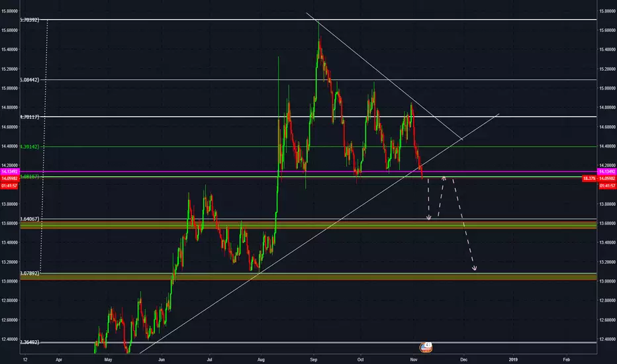Select the green 4.39142 level label
Viewport: 617px width, 364px height.
pyautogui.click(x=30, y=147)
